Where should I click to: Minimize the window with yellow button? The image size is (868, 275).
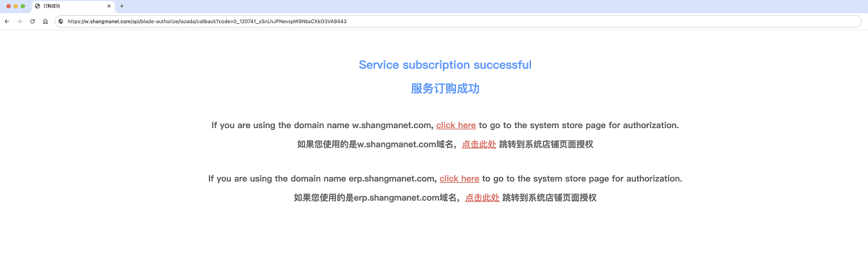pos(15,6)
